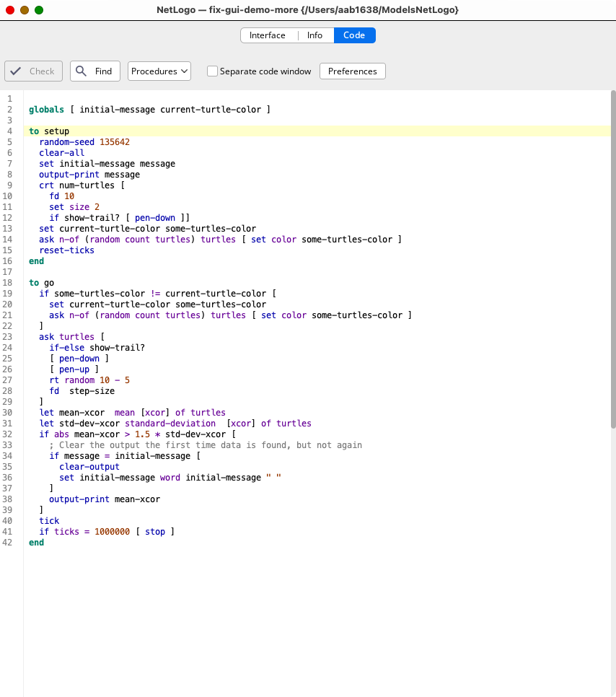Switch to the Interface tab
Viewport: 616px width, 697px height.
(267, 35)
